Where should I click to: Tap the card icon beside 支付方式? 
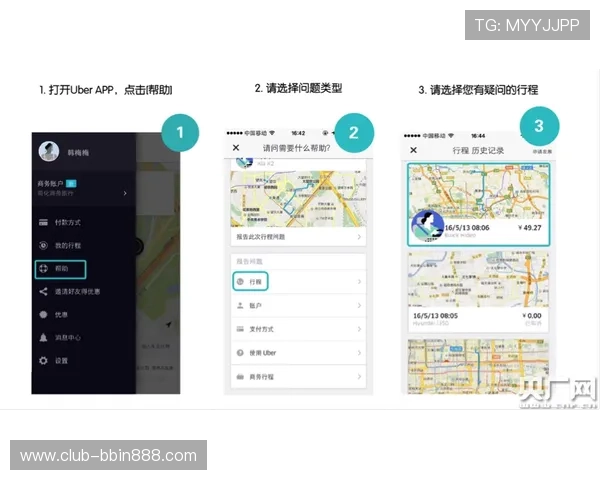pyautogui.click(x=240, y=329)
